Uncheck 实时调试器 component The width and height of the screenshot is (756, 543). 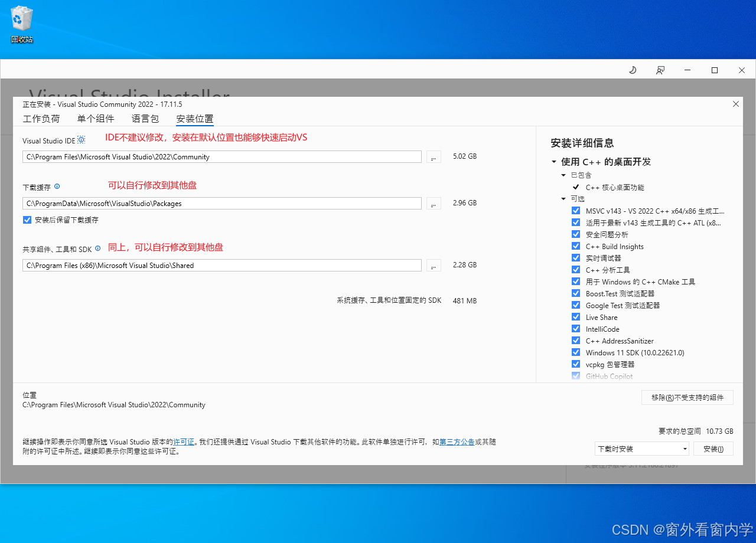(x=576, y=258)
